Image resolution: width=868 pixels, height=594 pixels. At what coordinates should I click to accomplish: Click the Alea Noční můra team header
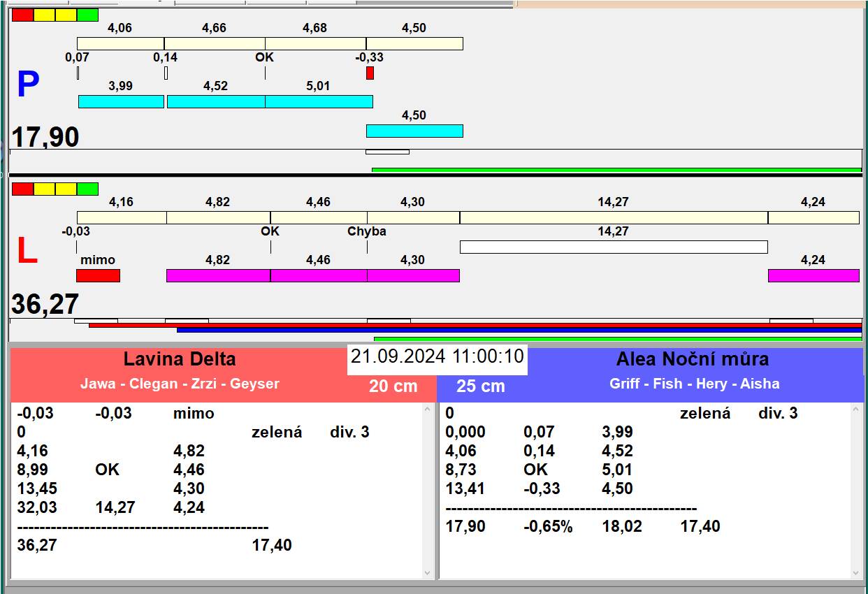click(692, 359)
